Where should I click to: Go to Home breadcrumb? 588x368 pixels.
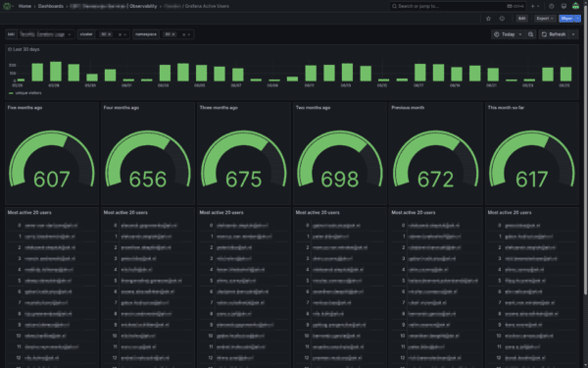[x=24, y=6]
